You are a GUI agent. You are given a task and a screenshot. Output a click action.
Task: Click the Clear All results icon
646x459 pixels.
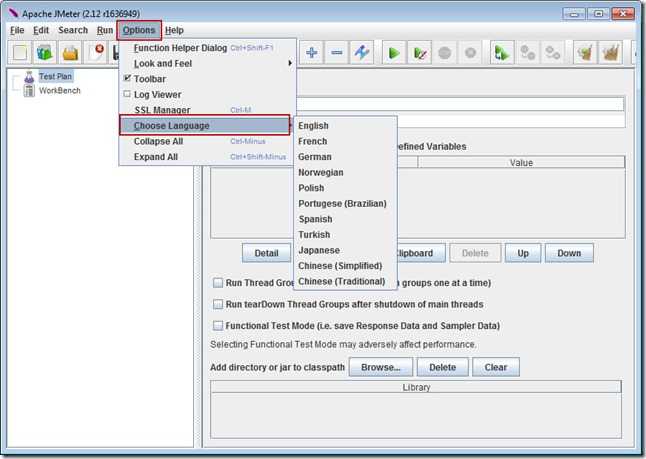(x=611, y=53)
